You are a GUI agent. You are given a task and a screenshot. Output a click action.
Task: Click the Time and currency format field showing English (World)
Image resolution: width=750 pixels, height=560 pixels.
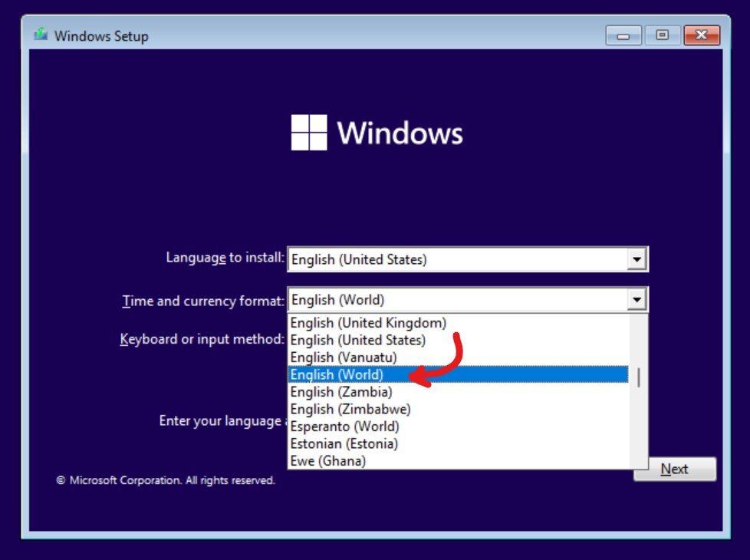(x=467, y=300)
